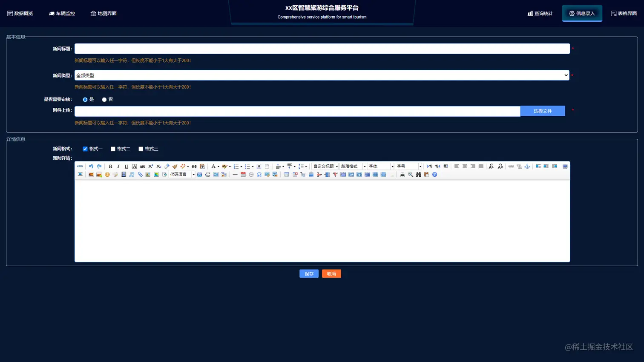Open the 段落格式 dropdown
The height and width of the screenshot is (362, 644).
[353, 167]
